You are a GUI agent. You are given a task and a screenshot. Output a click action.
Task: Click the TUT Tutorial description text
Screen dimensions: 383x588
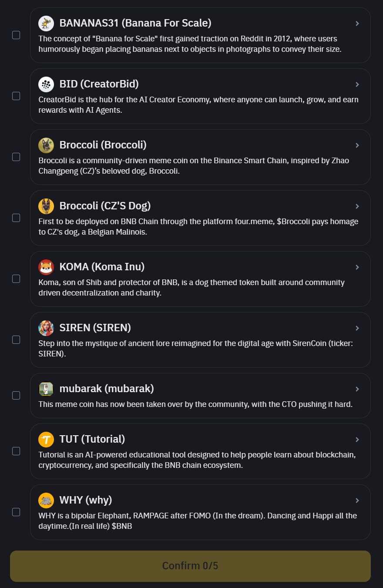197,460
